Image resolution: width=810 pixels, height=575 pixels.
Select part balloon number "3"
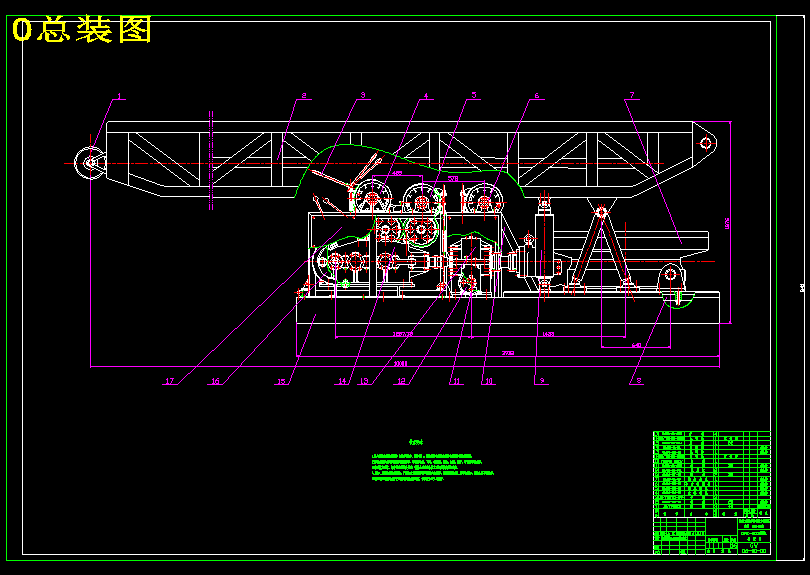point(363,95)
